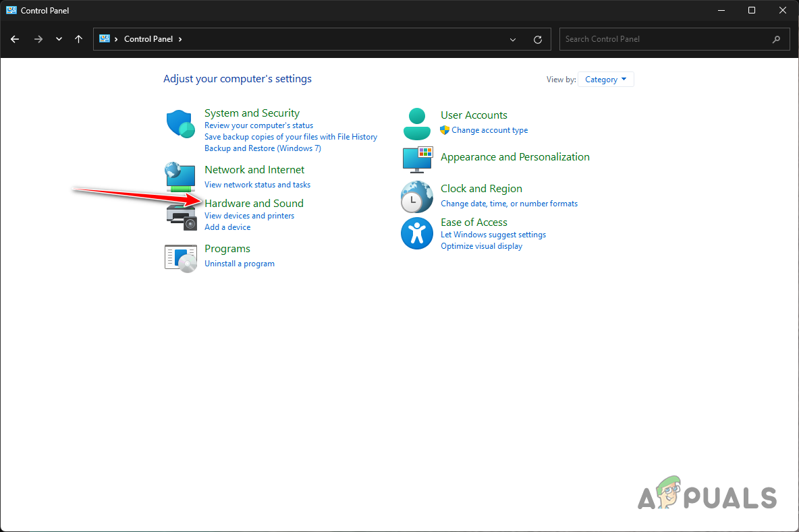799x532 pixels.
Task: Click the User Accounts person icon
Action: pyautogui.click(x=416, y=123)
